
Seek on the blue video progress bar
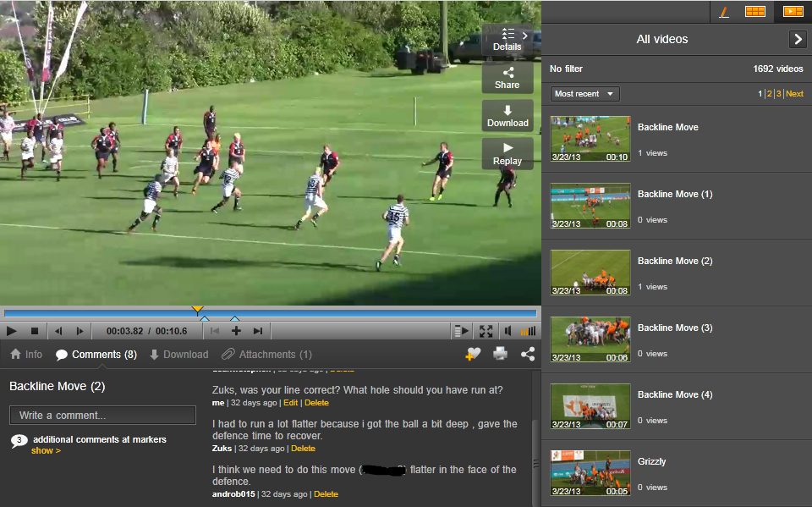pyautogui.click(x=271, y=312)
